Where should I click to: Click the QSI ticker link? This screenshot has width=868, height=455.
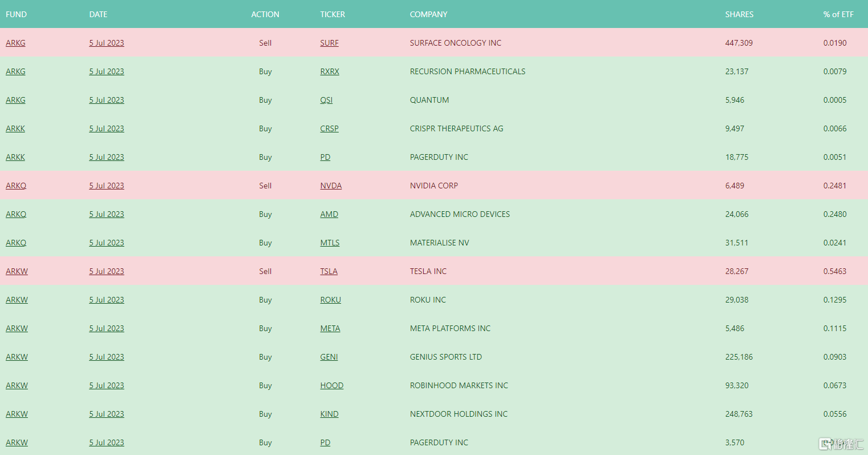click(x=326, y=100)
